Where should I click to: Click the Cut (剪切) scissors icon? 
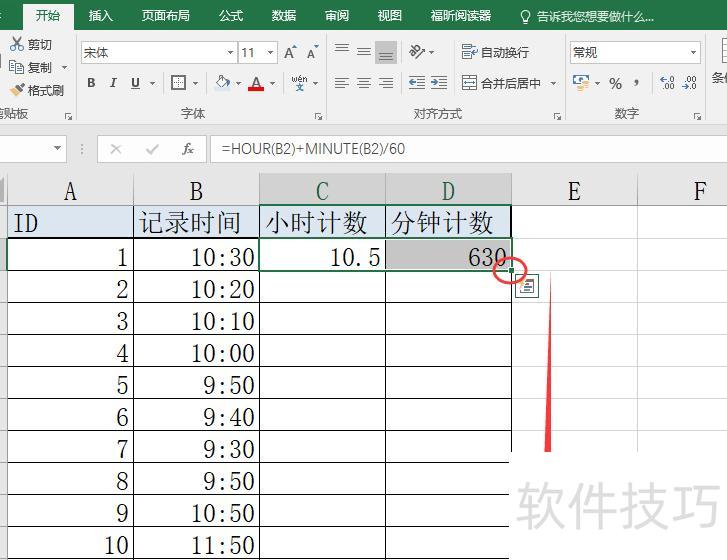[17, 44]
